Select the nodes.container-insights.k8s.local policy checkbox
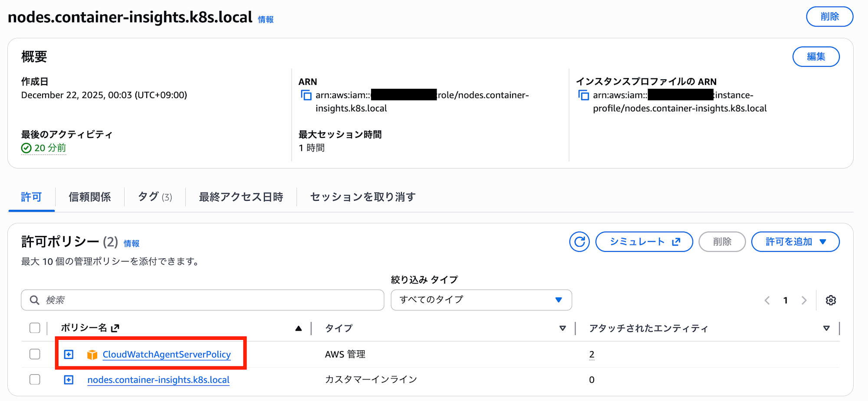The width and height of the screenshot is (868, 401). coord(35,379)
